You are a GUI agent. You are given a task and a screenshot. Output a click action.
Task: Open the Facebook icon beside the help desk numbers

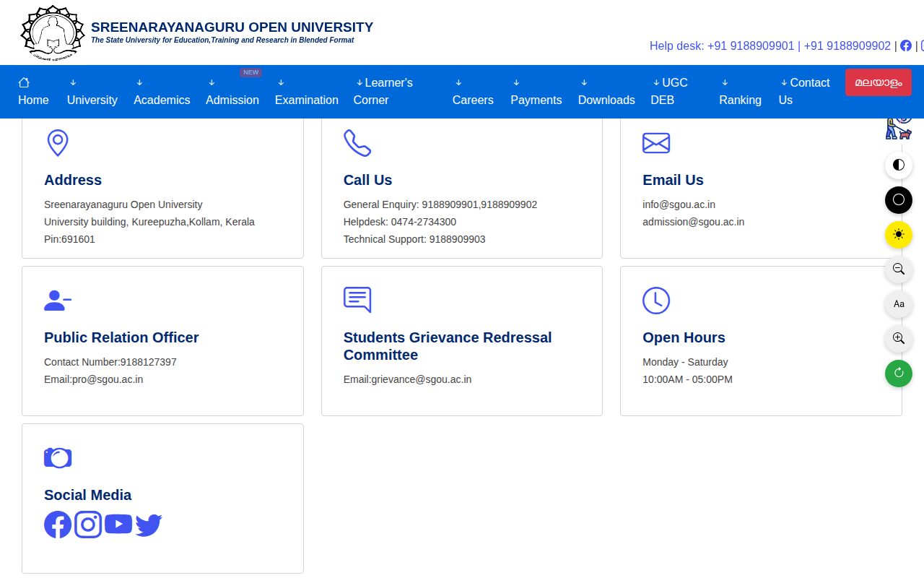coord(906,46)
